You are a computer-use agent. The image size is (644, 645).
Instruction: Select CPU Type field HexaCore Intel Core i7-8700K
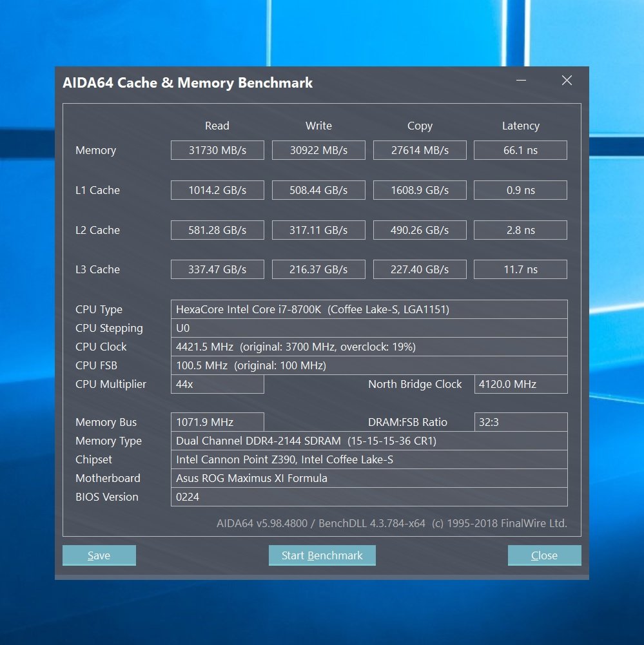(369, 309)
